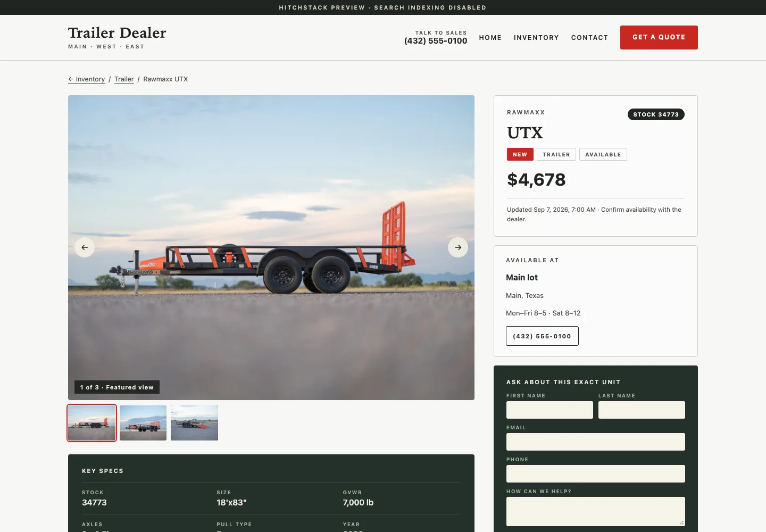The height and width of the screenshot is (532, 766).
Task: Open the Trailer Dealer logo homepage
Action: coord(117,37)
